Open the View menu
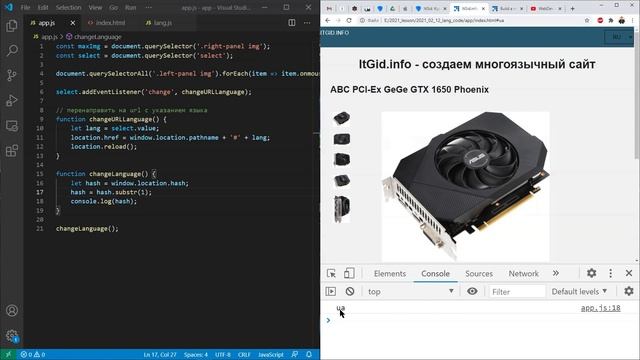Screen dimensions: 640x360 point(95,7)
